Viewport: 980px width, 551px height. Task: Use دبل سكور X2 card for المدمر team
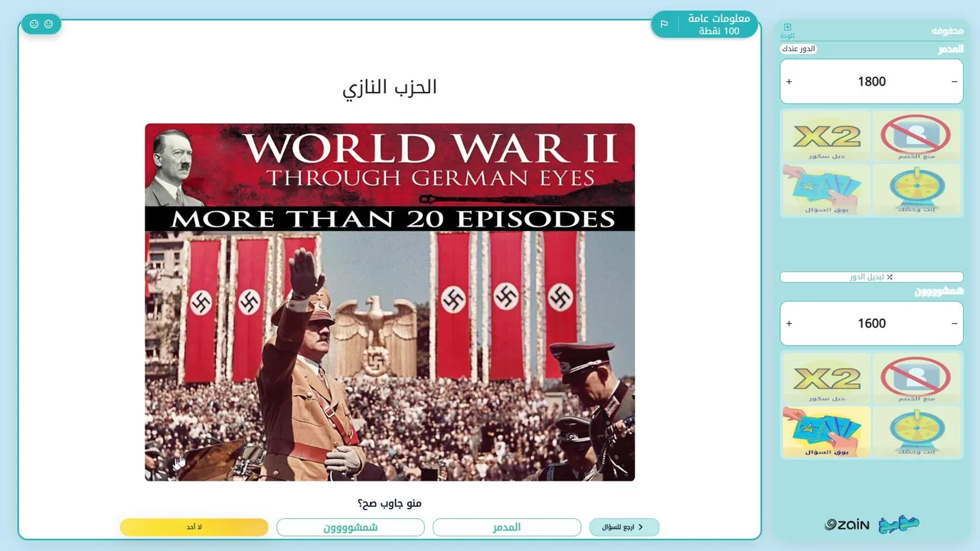[x=825, y=137]
